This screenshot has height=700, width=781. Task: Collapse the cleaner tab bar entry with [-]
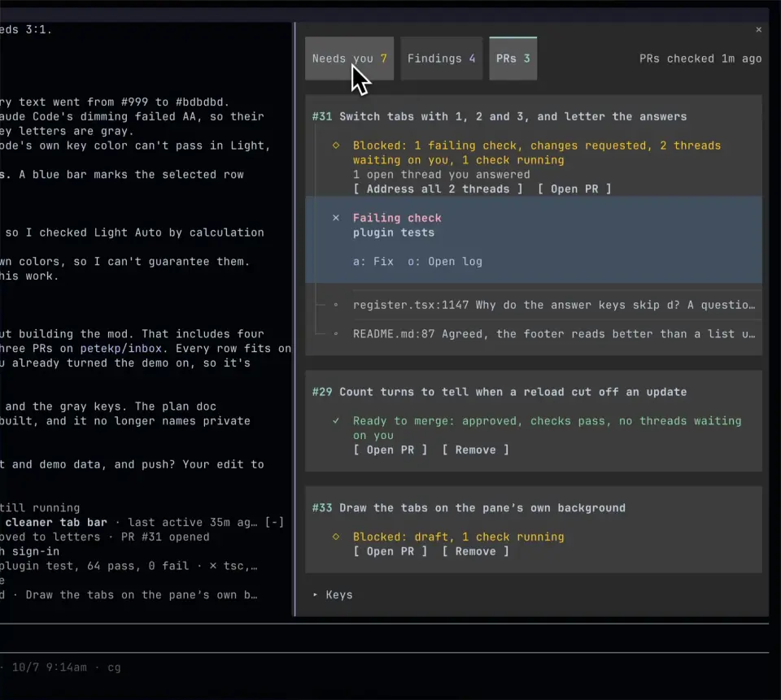[274, 523]
